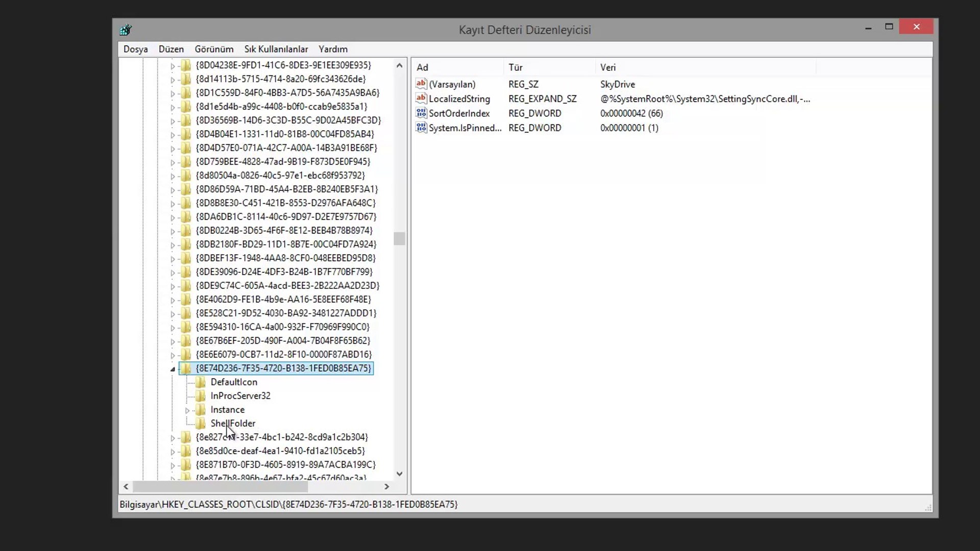Click the DefaultIcon subkey folder icon
980x551 pixels.
click(201, 382)
